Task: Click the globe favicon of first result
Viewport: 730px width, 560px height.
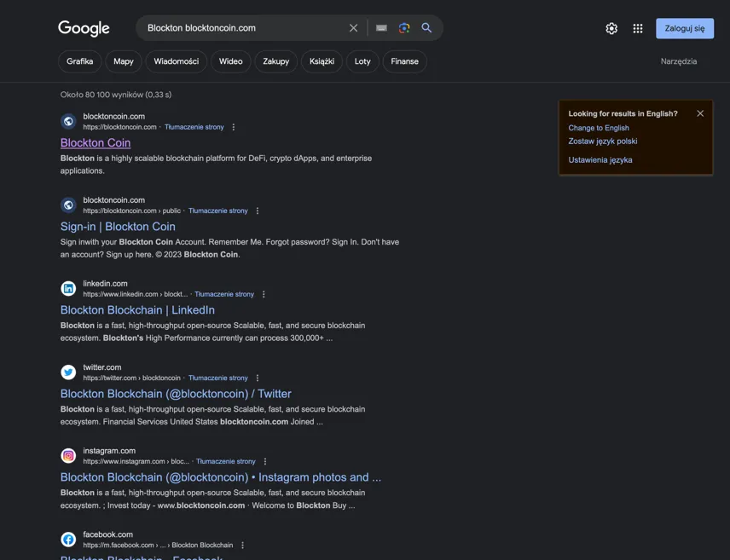Action: pyautogui.click(x=68, y=122)
